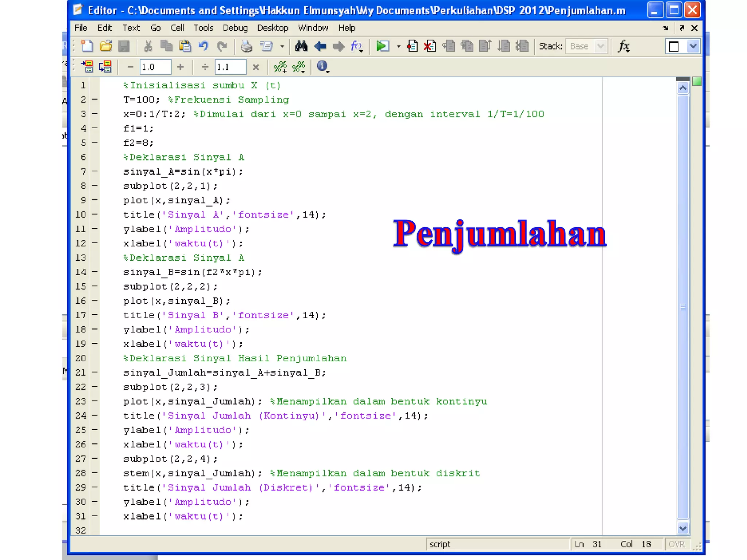Click the Print icon
Viewport: 747px width, 560px height.
pyautogui.click(x=246, y=46)
